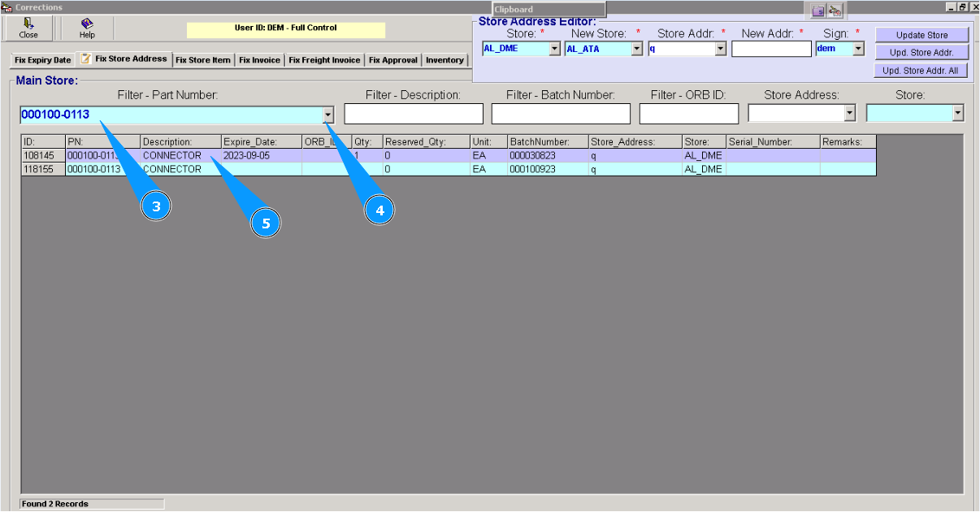This screenshot has width=980, height=512.
Task: Click the PN column header
Action: pos(102,141)
